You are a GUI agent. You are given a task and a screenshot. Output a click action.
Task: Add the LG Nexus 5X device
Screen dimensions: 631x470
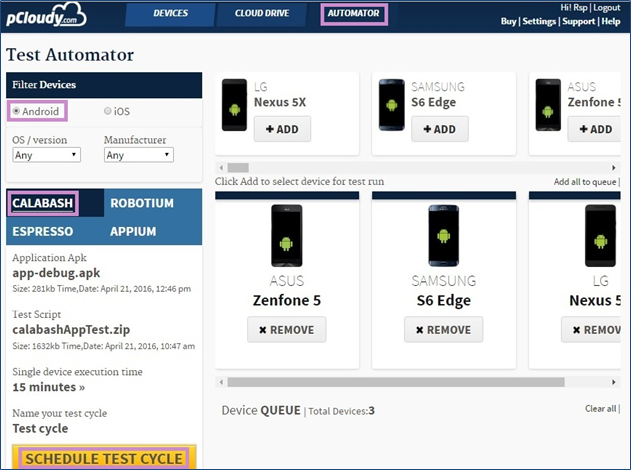[282, 129]
